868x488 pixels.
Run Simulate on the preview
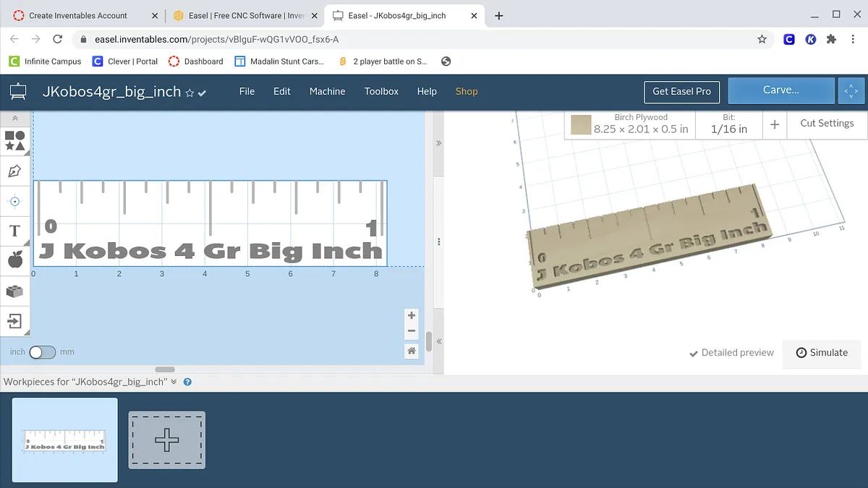822,353
